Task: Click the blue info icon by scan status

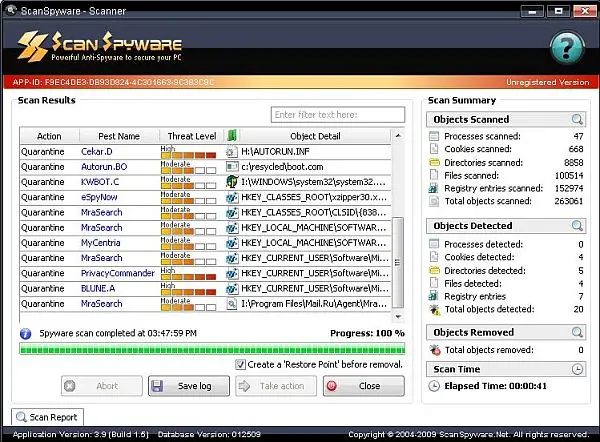Action: (x=26, y=334)
